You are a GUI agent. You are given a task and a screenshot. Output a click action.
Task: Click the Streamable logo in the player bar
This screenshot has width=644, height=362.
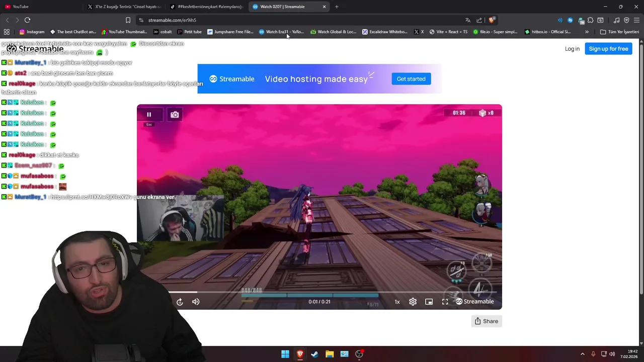pyautogui.click(x=474, y=302)
